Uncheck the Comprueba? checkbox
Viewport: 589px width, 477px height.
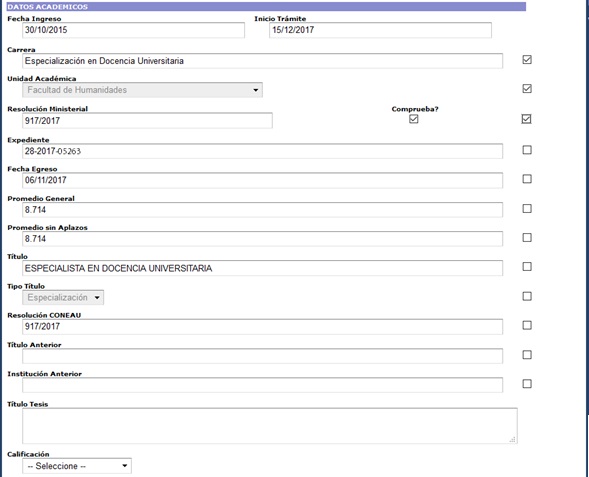[x=414, y=119]
